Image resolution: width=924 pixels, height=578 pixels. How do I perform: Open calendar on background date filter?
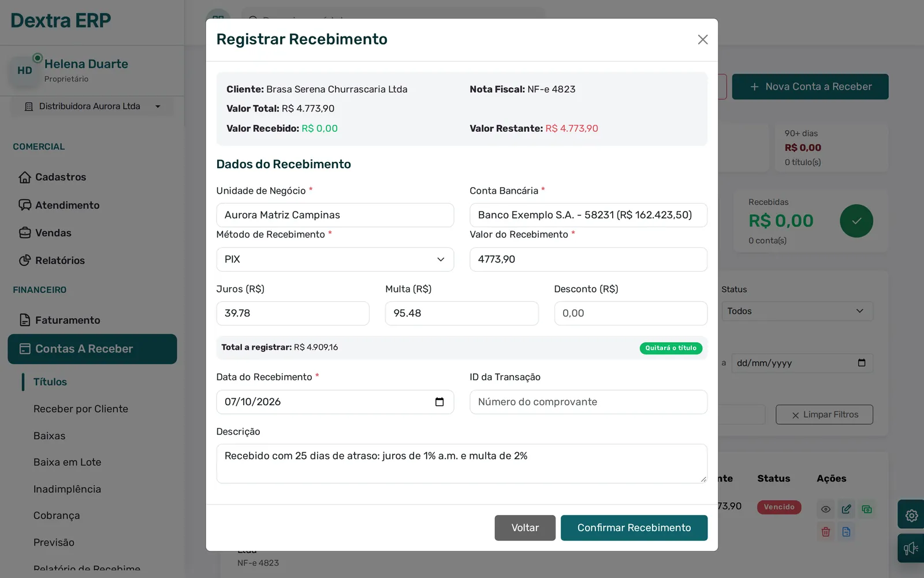pos(862,363)
